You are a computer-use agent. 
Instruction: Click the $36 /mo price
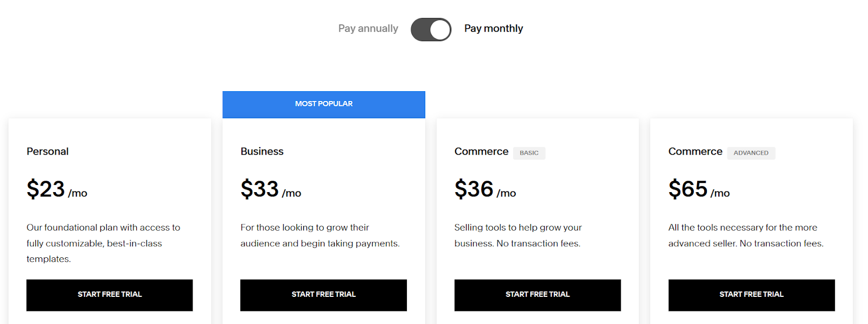pyautogui.click(x=485, y=189)
